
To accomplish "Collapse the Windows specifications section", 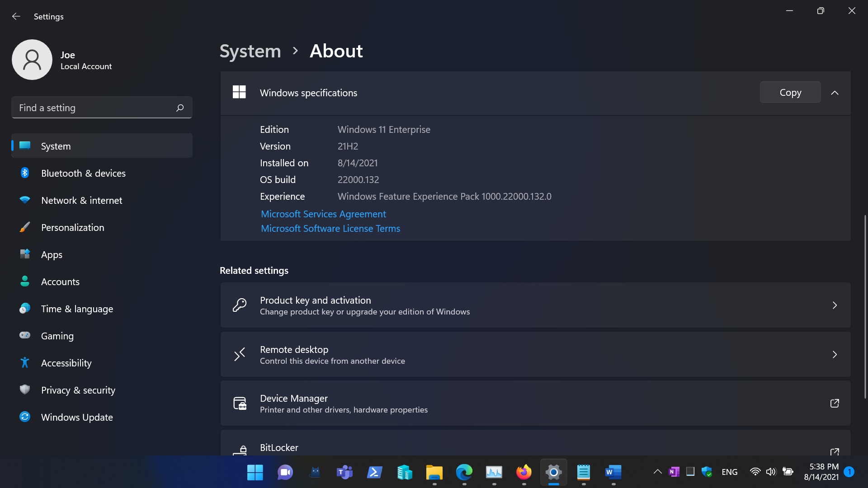I will [x=835, y=93].
